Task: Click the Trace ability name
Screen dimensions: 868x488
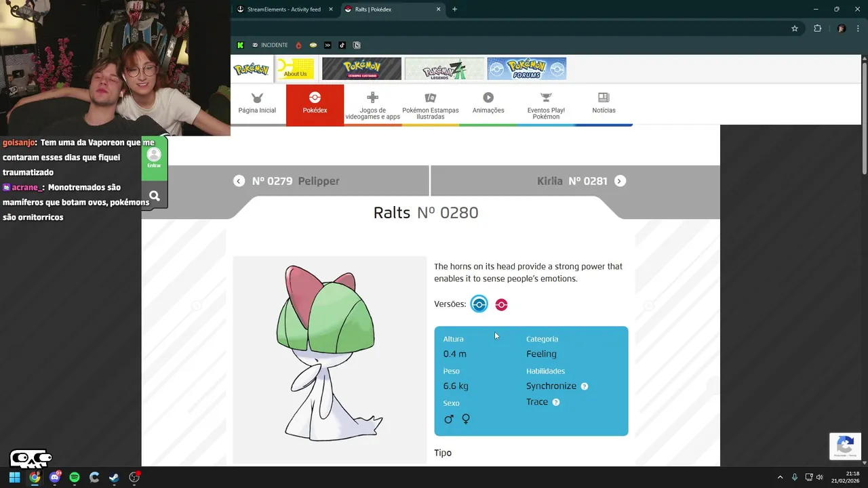Action: pos(537,402)
